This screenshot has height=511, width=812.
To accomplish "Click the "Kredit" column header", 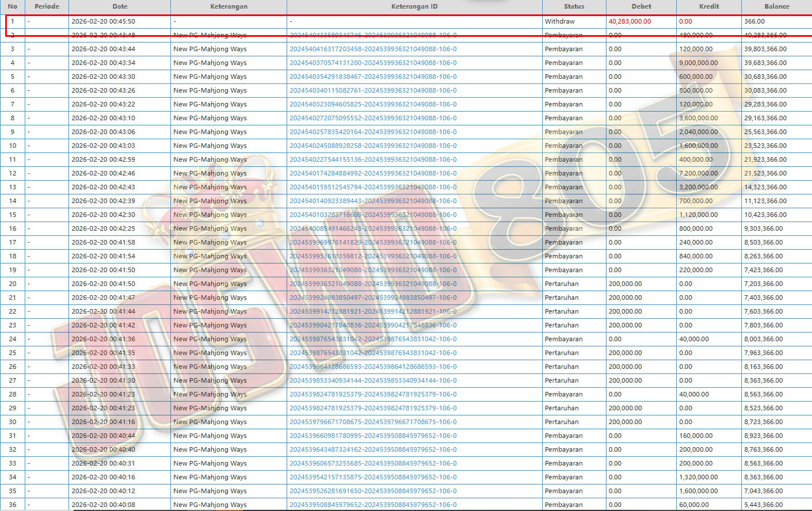I will pyautogui.click(x=709, y=6).
